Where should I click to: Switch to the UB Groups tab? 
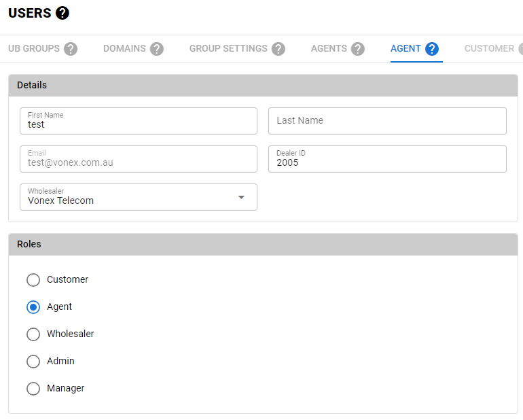point(34,49)
